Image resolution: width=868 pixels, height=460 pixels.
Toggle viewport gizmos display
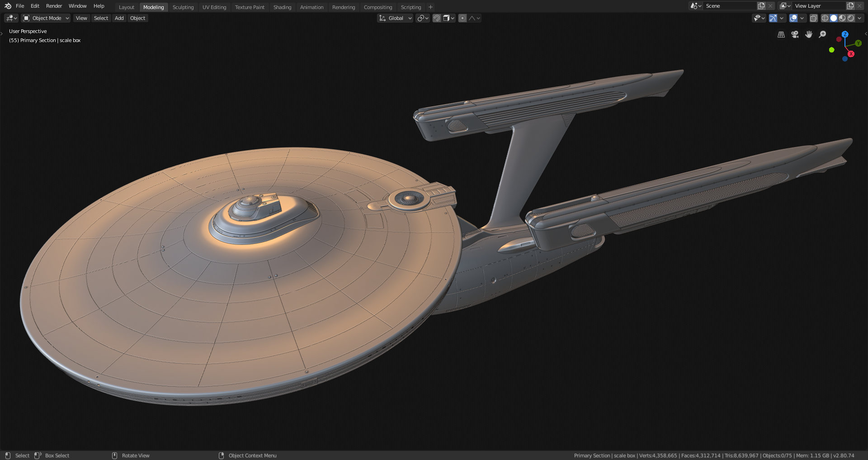point(773,18)
